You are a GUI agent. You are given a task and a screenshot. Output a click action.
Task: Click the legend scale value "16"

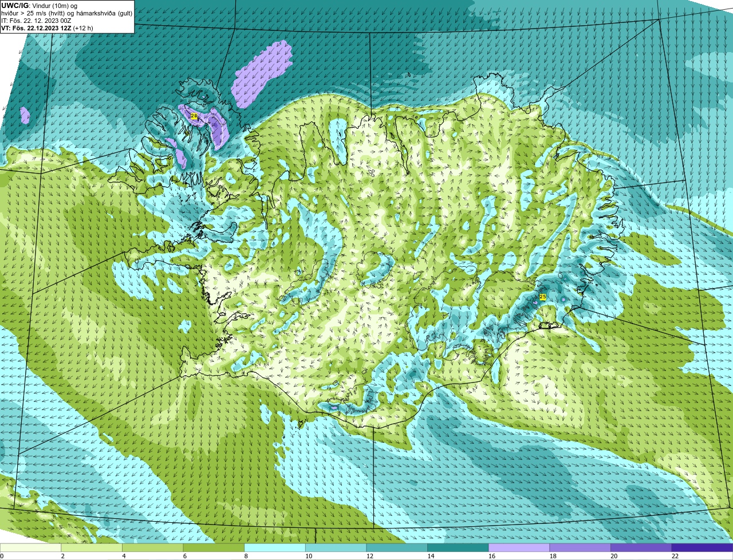click(491, 556)
